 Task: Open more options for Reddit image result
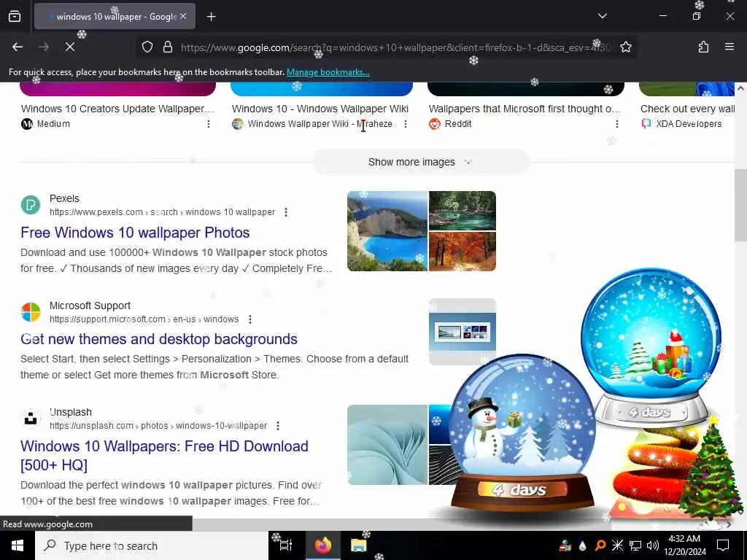tap(617, 124)
